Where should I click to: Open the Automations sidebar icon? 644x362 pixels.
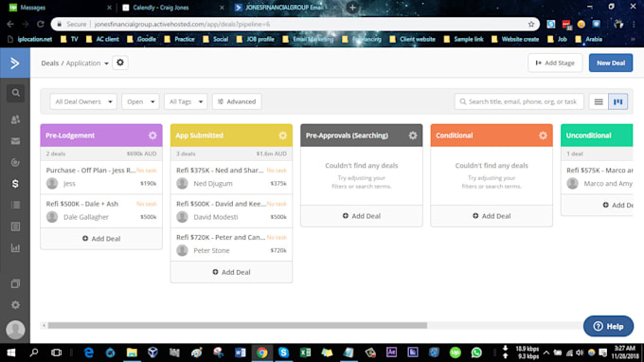coord(15,162)
